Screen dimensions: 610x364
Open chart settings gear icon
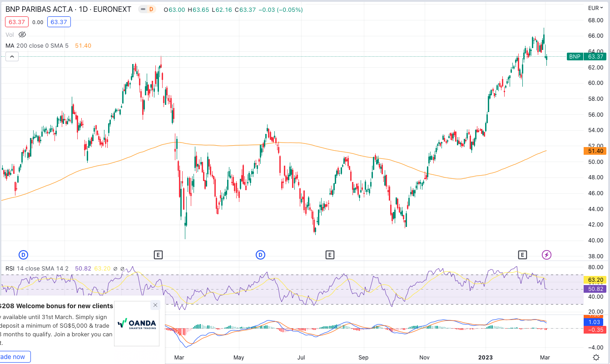596,357
